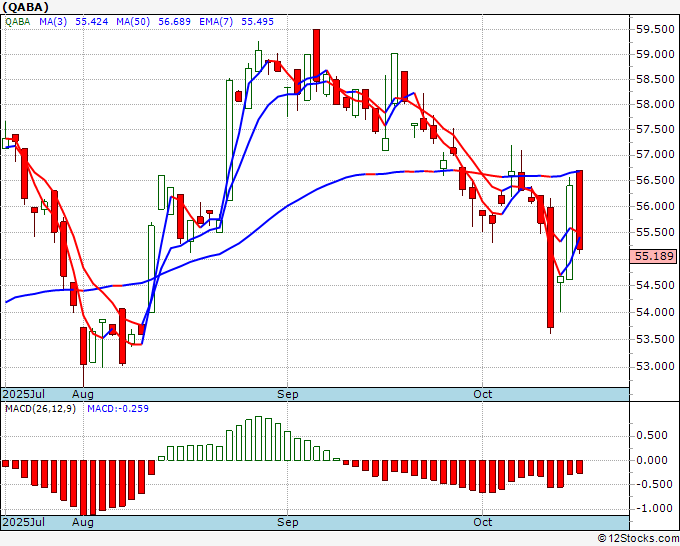Click the 59.000 price axis label
The width and height of the screenshot is (680, 546).
point(655,54)
